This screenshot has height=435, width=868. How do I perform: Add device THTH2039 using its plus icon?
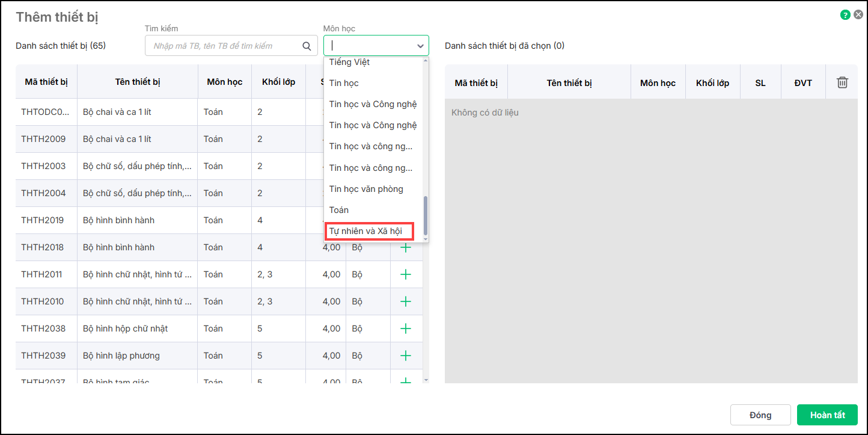click(x=406, y=356)
